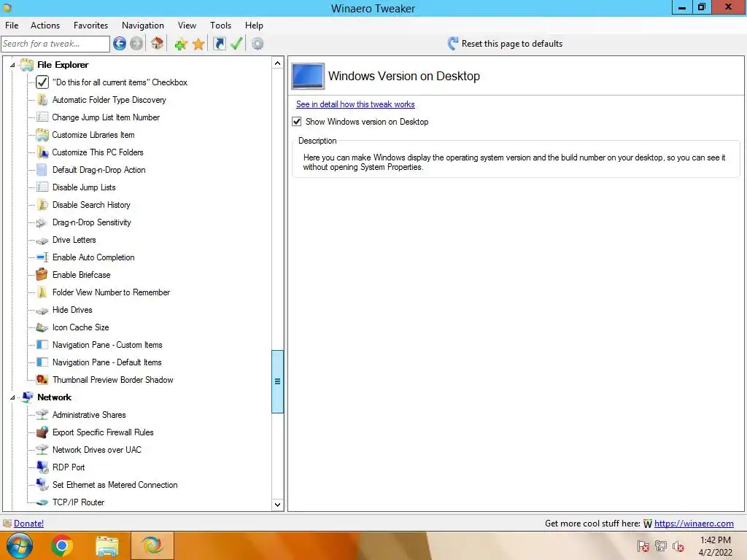
Task: Open the Actions menu
Action: [45, 26]
